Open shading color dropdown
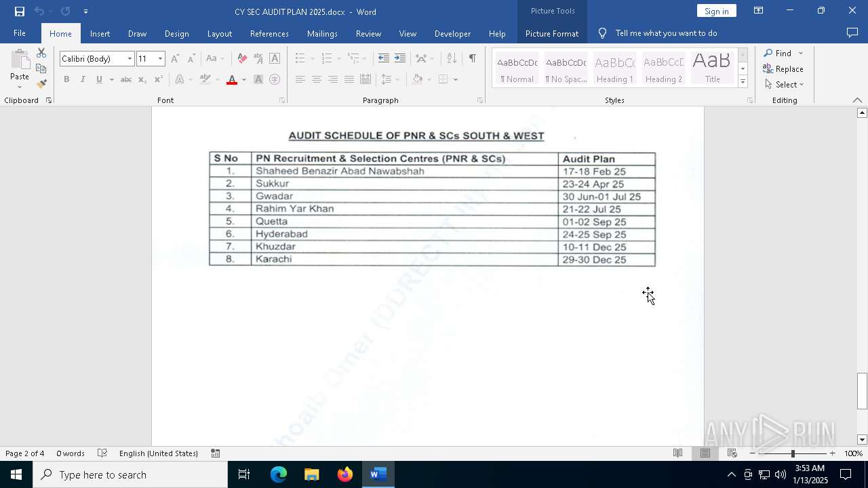Viewport: 868px width, 488px height. [x=429, y=79]
